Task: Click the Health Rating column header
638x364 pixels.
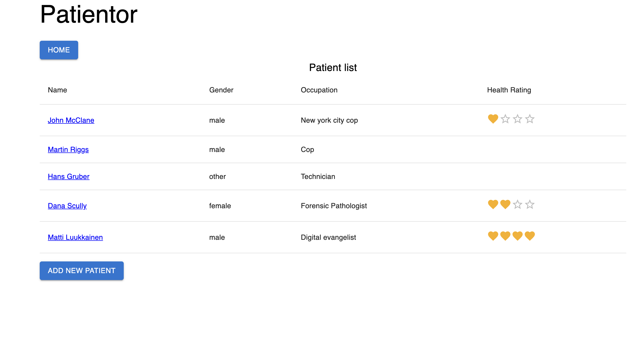Action: [508, 90]
